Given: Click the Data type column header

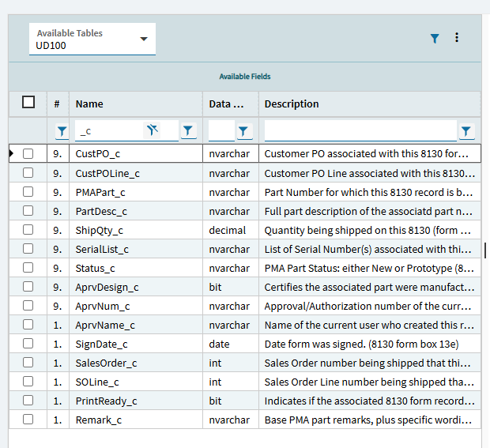Looking at the screenshot, I should (230, 104).
